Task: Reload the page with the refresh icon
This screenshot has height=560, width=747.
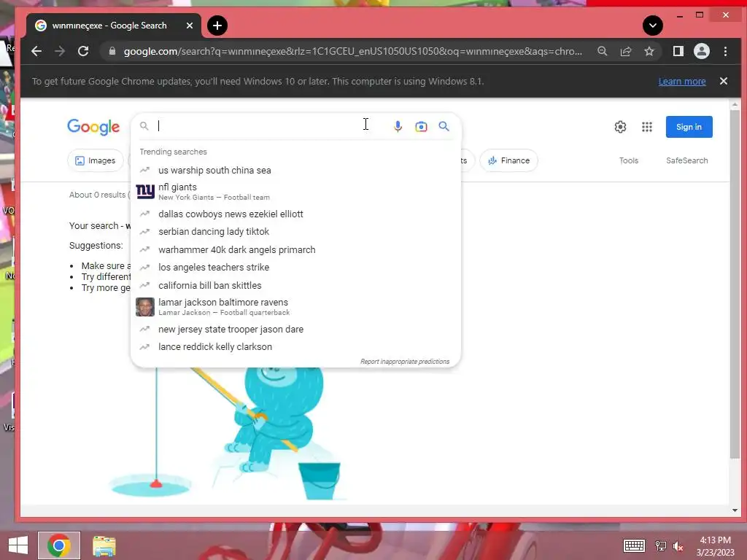Action: click(83, 52)
